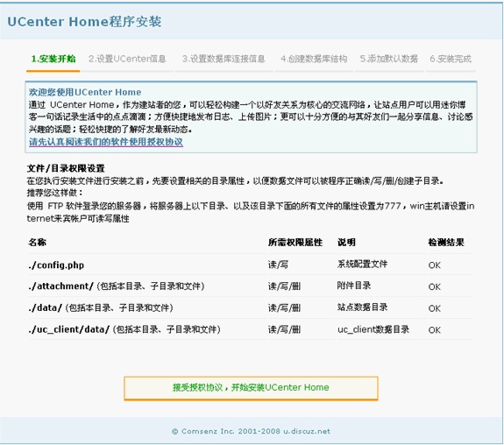Click the 读/写/删 cell in the uc_client row
The height and width of the screenshot is (445, 504).
285,329
